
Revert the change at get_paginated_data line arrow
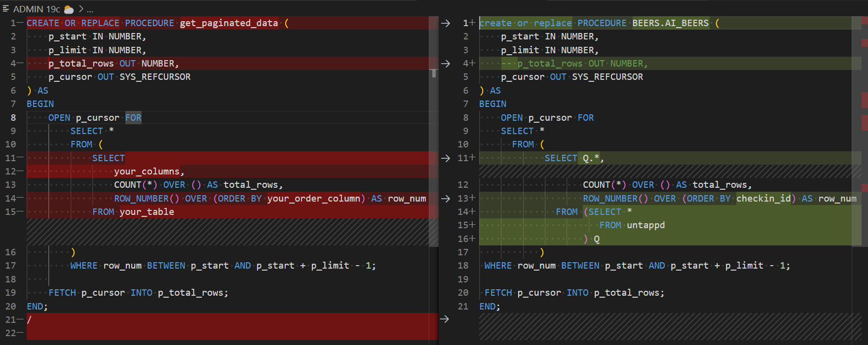coord(445,23)
